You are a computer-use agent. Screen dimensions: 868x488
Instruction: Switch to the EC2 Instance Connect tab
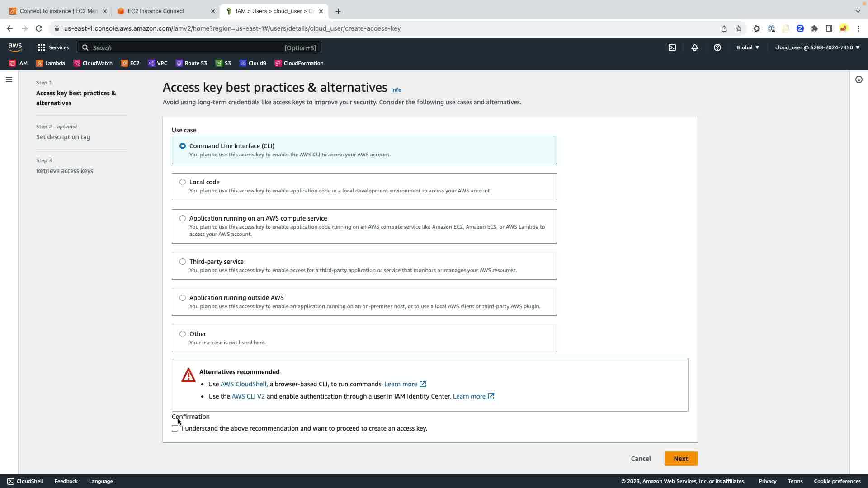(156, 11)
